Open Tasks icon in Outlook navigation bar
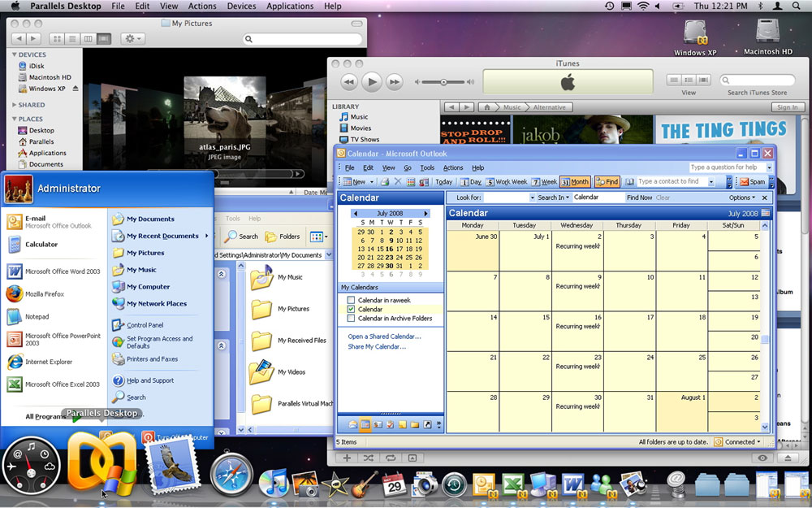Image resolution: width=812 pixels, height=508 pixels. point(390,424)
